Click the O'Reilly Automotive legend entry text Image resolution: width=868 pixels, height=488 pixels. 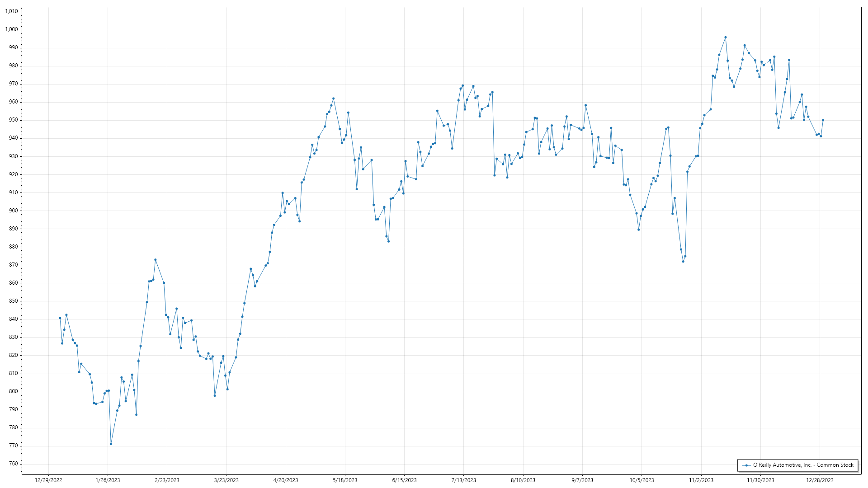(x=803, y=465)
